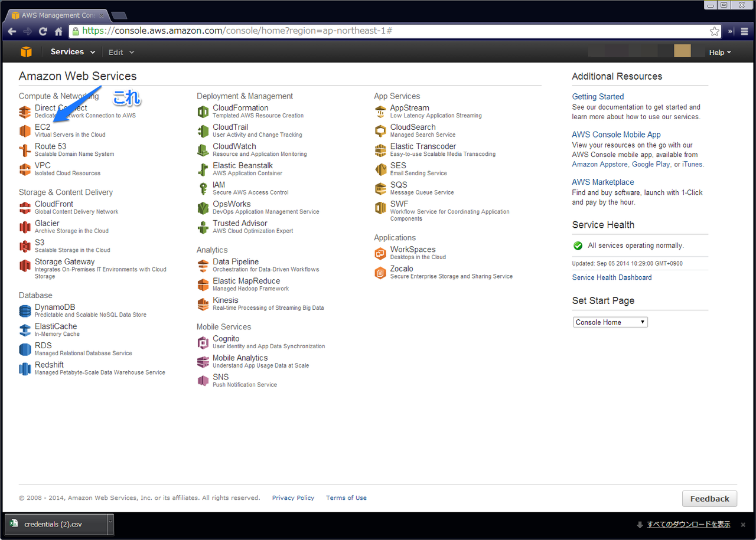Follow the Getting Started link

(x=598, y=96)
